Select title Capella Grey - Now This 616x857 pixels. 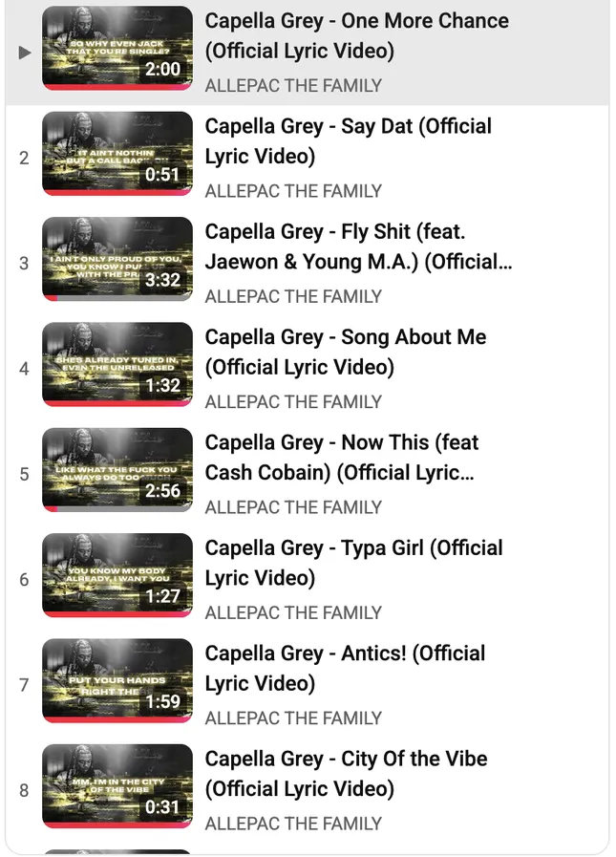point(342,458)
